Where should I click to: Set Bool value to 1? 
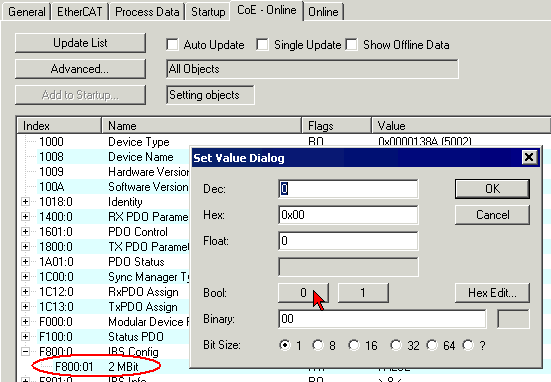coord(363,293)
